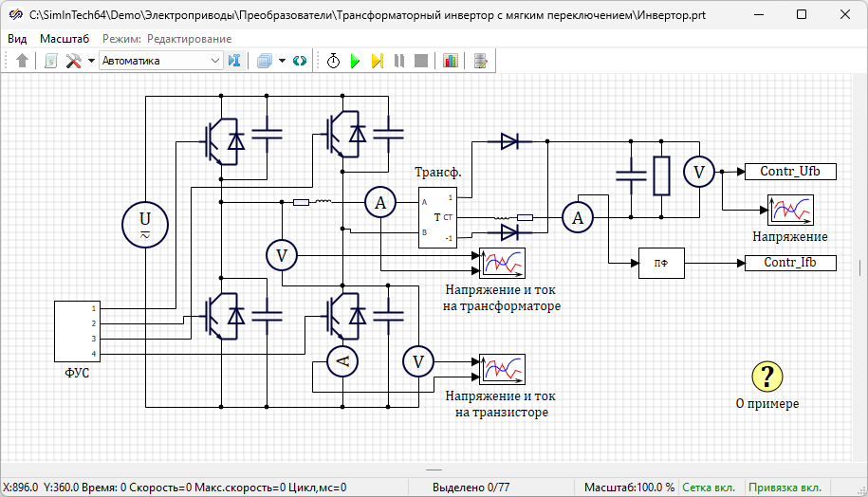The height and width of the screenshot is (497, 868).
Task: Click the stopwatch simulation settings icon
Action: point(334,61)
